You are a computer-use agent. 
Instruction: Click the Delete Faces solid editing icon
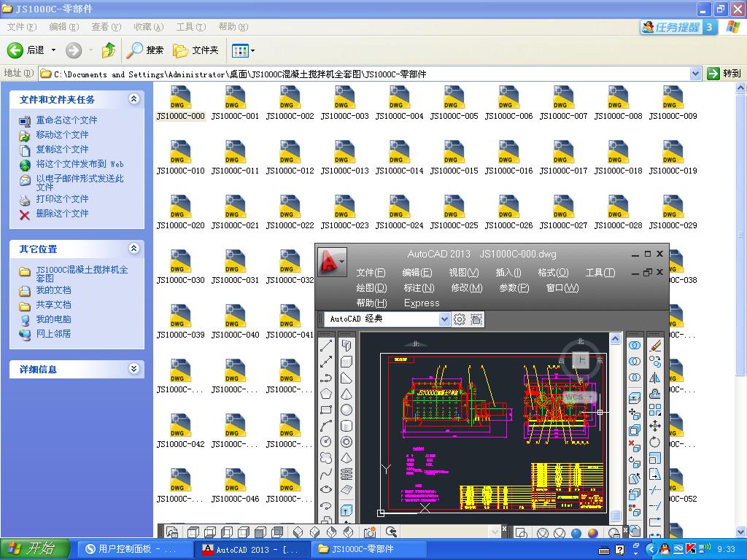point(634,446)
